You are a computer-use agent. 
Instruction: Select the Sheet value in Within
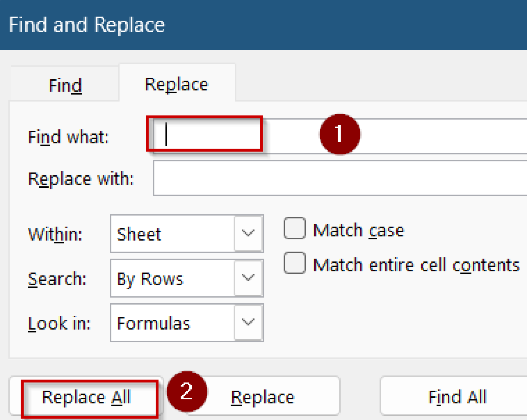point(139,234)
